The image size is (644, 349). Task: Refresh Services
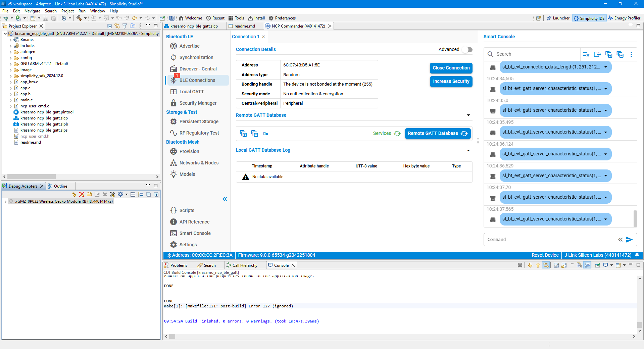click(x=387, y=133)
